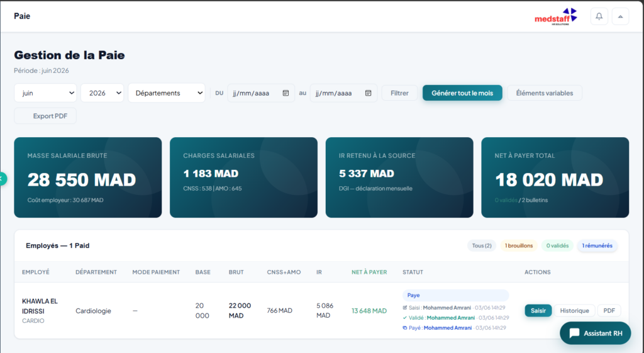This screenshot has height=353, width=644.
Task: Click the Charges Salariales card
Action: point(243,177)
